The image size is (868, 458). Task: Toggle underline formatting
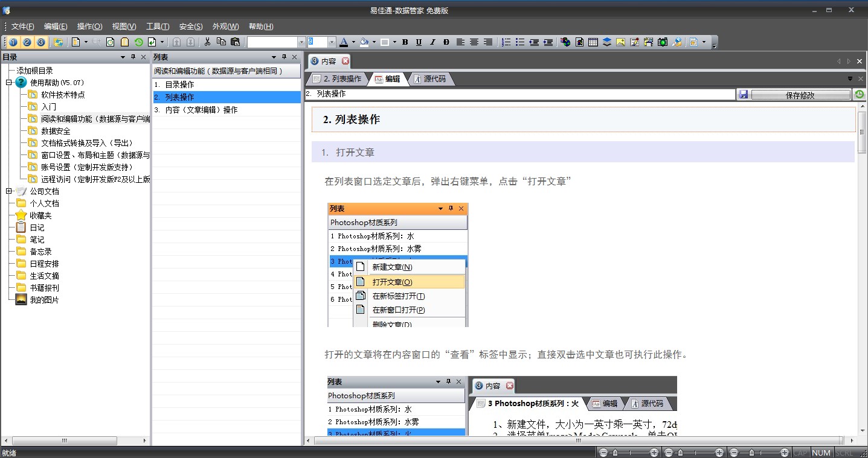click(x=419, y=42)
